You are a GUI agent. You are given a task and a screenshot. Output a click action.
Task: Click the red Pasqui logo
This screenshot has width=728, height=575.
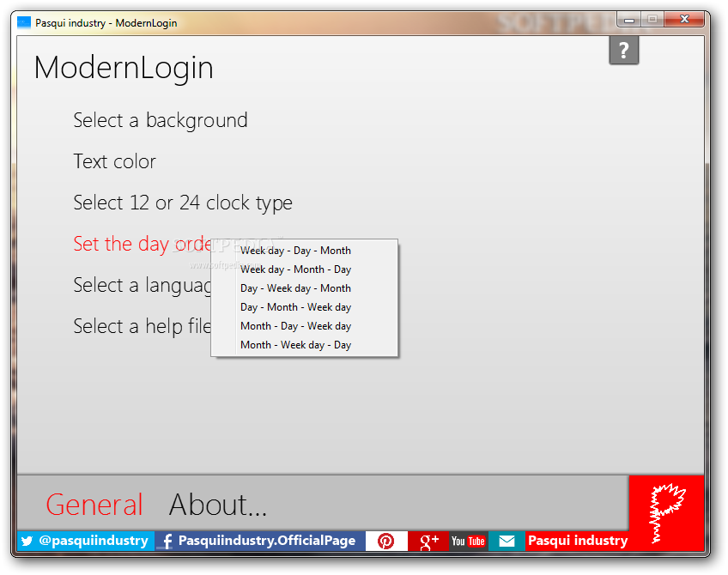(667, 513)
